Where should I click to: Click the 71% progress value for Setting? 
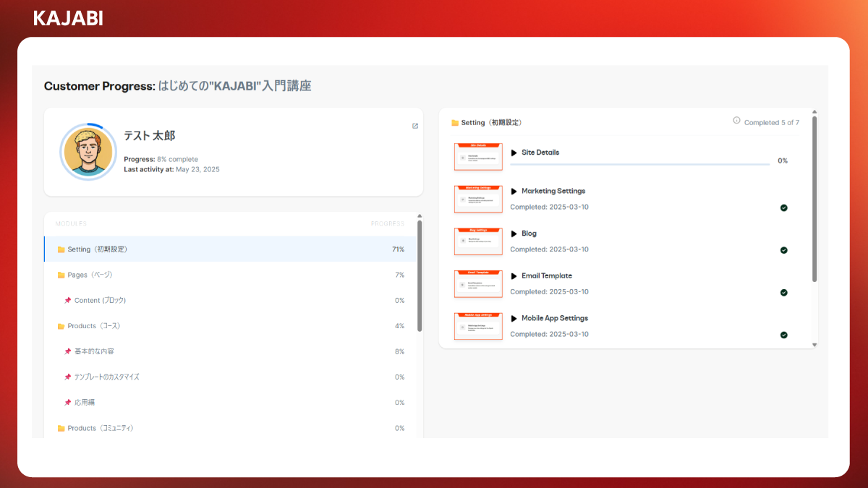click(x=398, y=249)
